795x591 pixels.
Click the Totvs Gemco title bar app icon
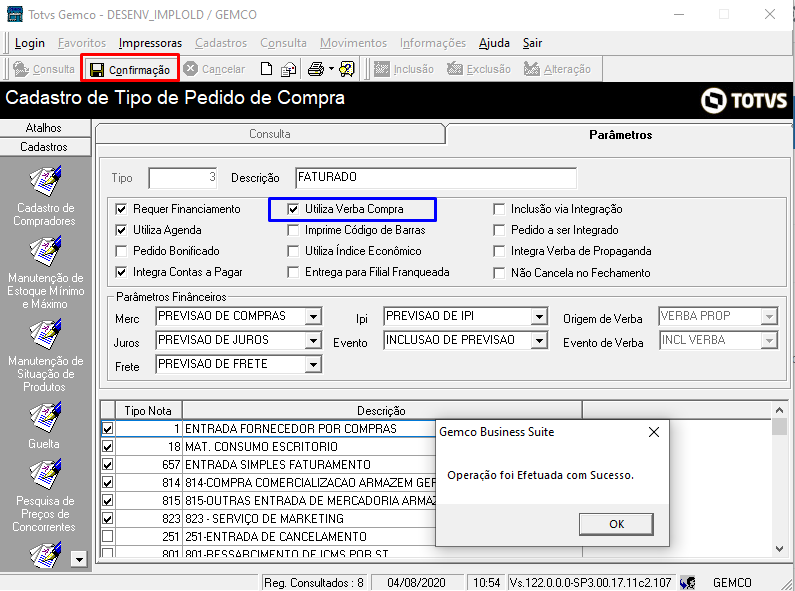(x=14, y=14)
